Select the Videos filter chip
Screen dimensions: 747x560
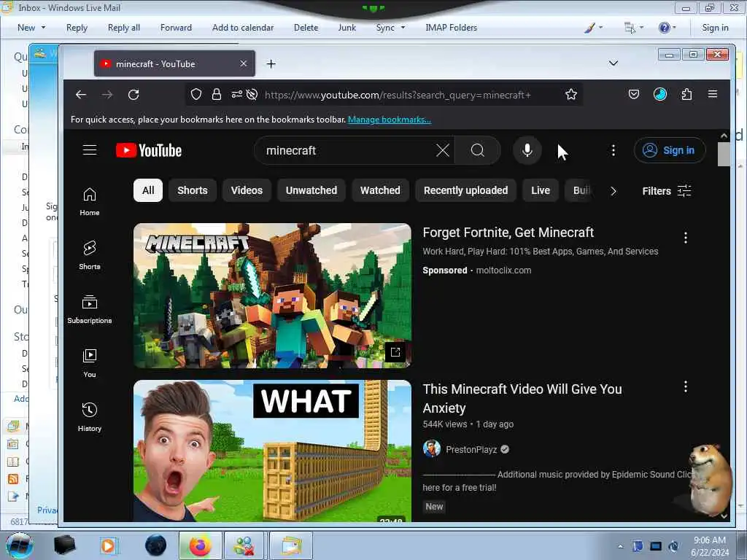point(247,190)
